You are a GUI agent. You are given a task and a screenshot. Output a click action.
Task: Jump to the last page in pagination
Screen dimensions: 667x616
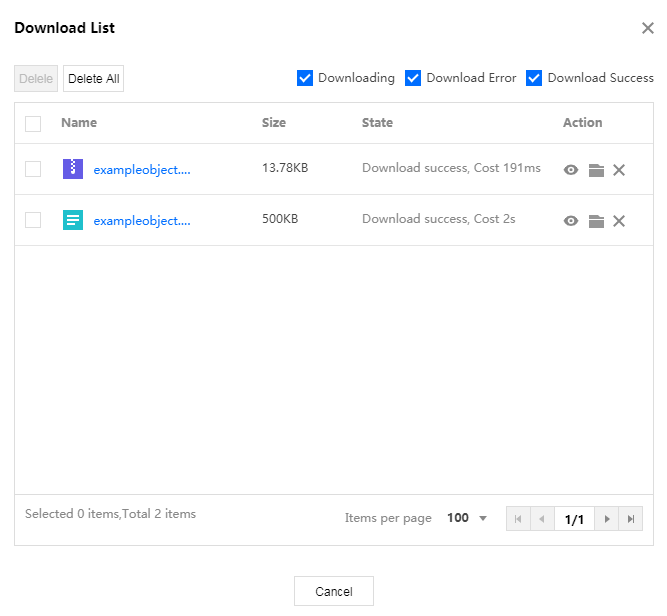(x=630, y=519)
